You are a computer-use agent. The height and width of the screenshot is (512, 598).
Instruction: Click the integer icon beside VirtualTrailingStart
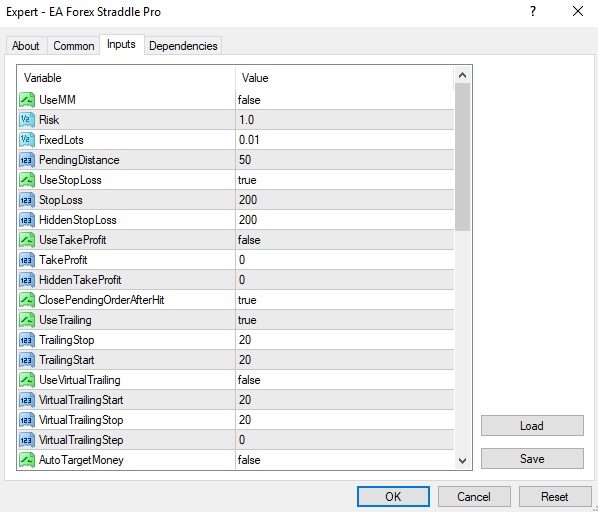(27, 400)
